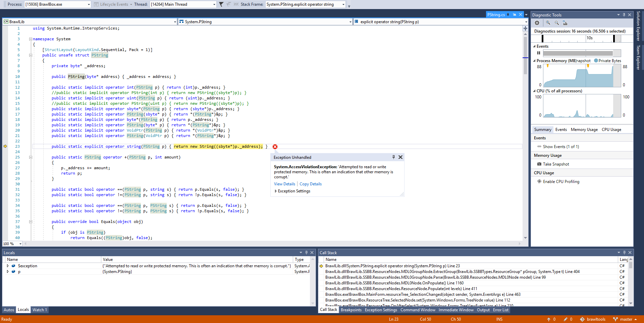This screenshot has height=323, width=644.
Task: Toggle auto-hide pin on the Locals panel
Action: [306, 252]
